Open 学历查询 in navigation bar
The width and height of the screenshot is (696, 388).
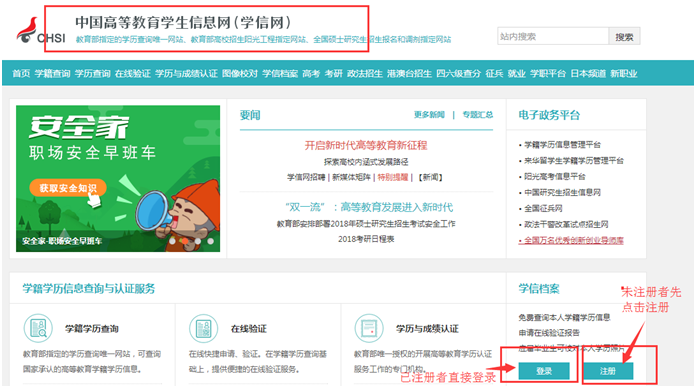coord(92,73)
